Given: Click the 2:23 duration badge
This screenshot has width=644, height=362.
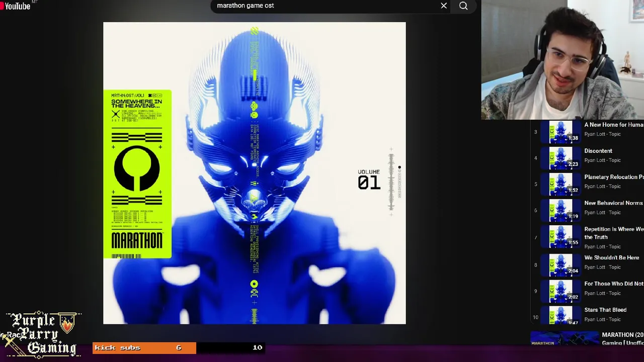Looking at the screenshot, I should coord(573,164).
